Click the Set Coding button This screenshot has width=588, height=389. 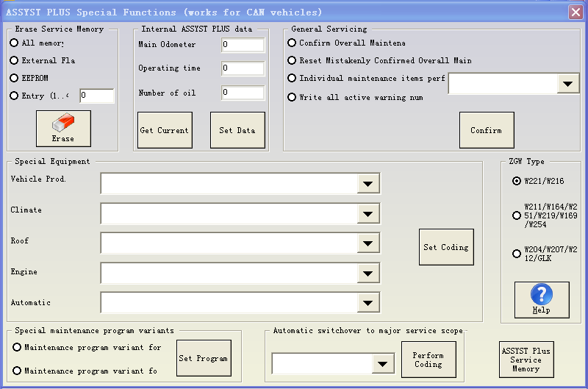[446, 247]
